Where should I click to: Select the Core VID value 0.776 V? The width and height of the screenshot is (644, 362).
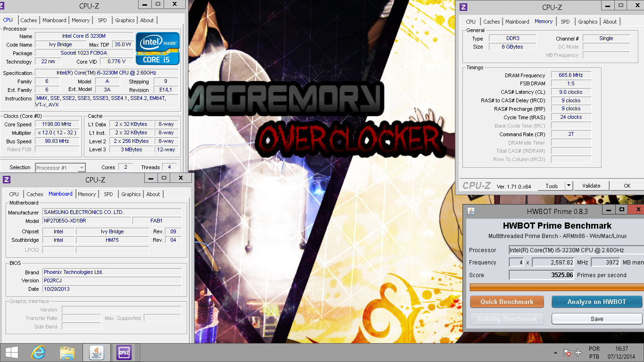tap(116, 62)
